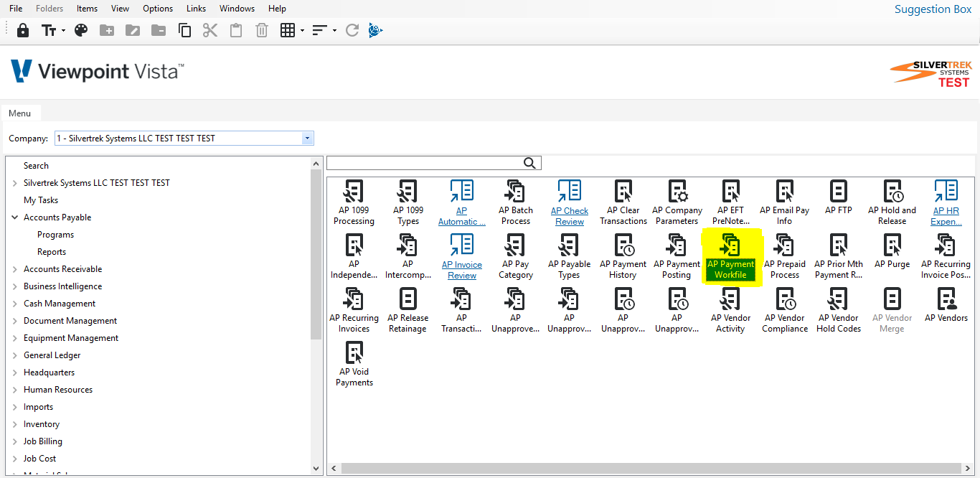The image size is (980, 478).
Task: Open AP Vendor Hold Codes
Action: pyautogui.click(x=839, y=311)
